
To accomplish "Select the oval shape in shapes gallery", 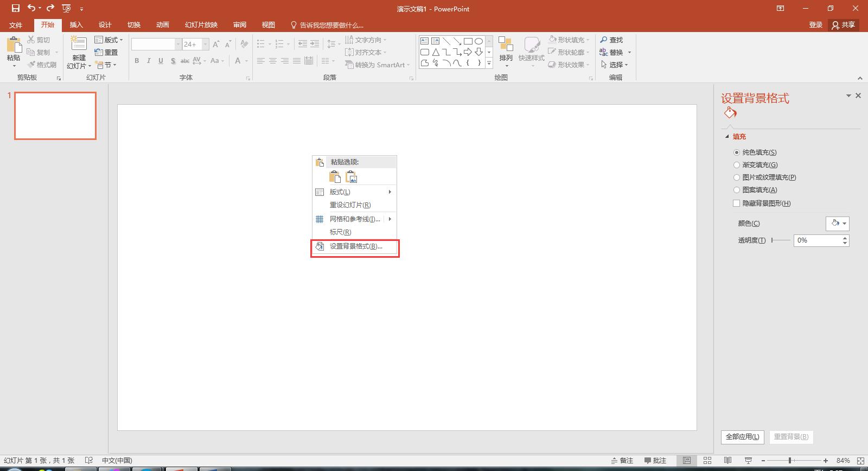I will [x=478, y=41].
